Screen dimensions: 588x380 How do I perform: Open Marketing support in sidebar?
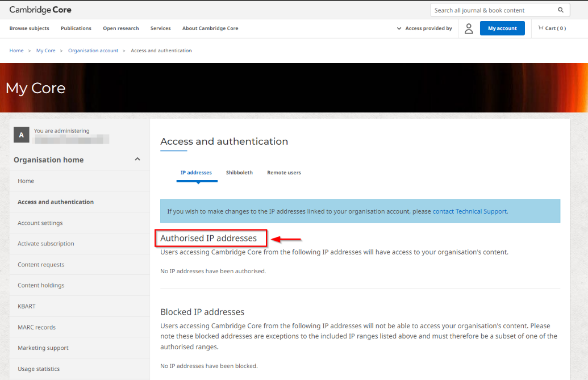click(80, 348)
